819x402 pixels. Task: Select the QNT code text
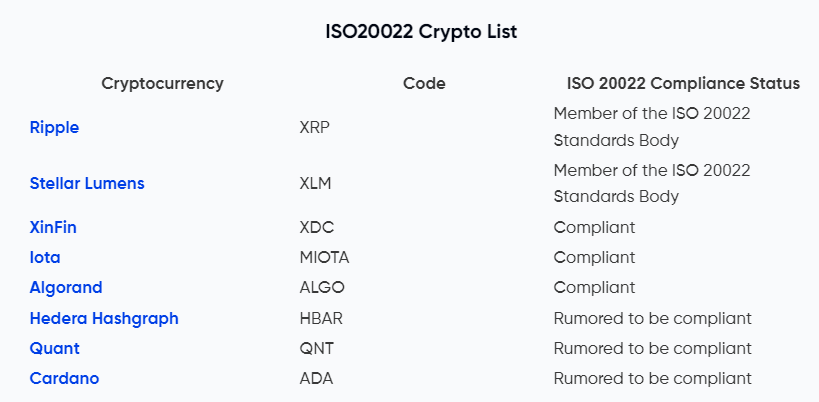[317, 348]
